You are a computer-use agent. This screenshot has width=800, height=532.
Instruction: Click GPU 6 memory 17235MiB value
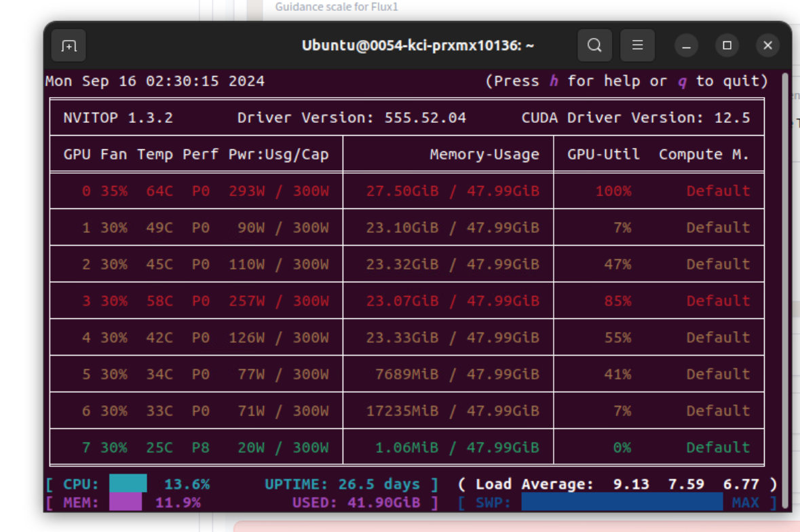[402, 411]
